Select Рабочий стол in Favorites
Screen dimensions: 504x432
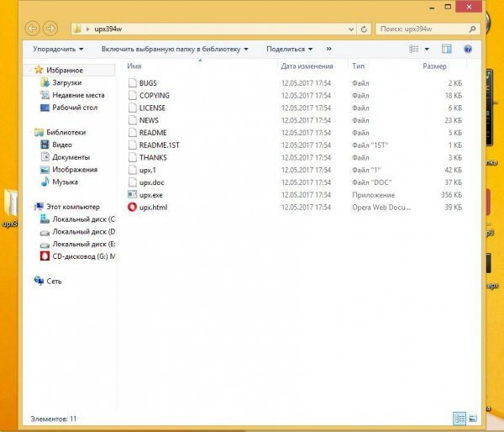pyautogui.click(x=75, y=108)
